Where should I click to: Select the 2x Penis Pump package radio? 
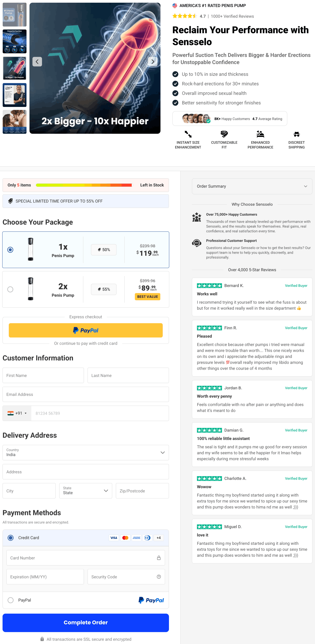[x=10, y=289]
